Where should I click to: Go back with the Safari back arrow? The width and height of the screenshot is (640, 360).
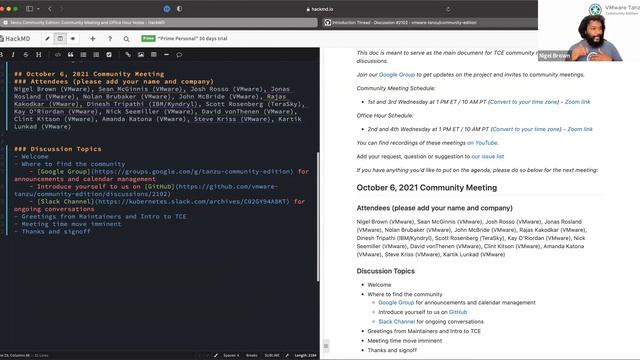click(x=50, y=9)
